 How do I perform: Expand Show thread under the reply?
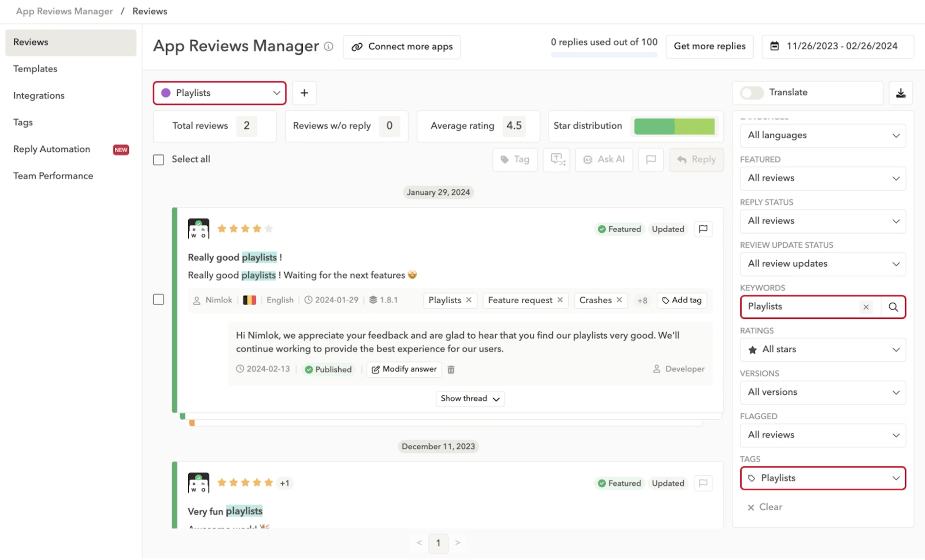click(x=470, y=398)
